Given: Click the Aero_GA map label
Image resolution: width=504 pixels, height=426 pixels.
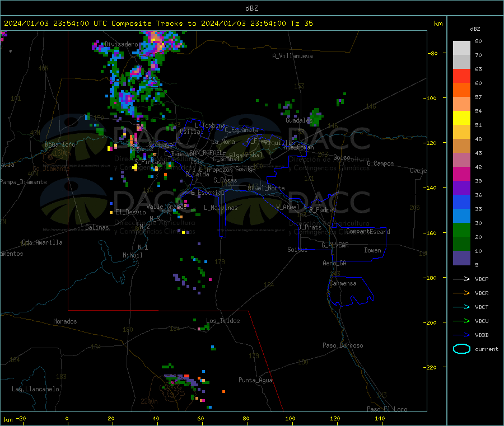Looking at the screenshot, I should tap(334, 263).
